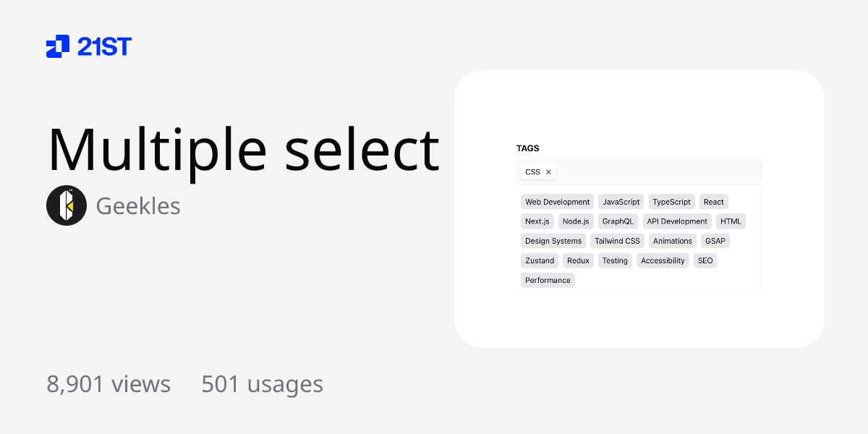Image resolution: width=868 pixels, height=434 pixels.
Task: Select the HTML tag
Action: point(731,221)
